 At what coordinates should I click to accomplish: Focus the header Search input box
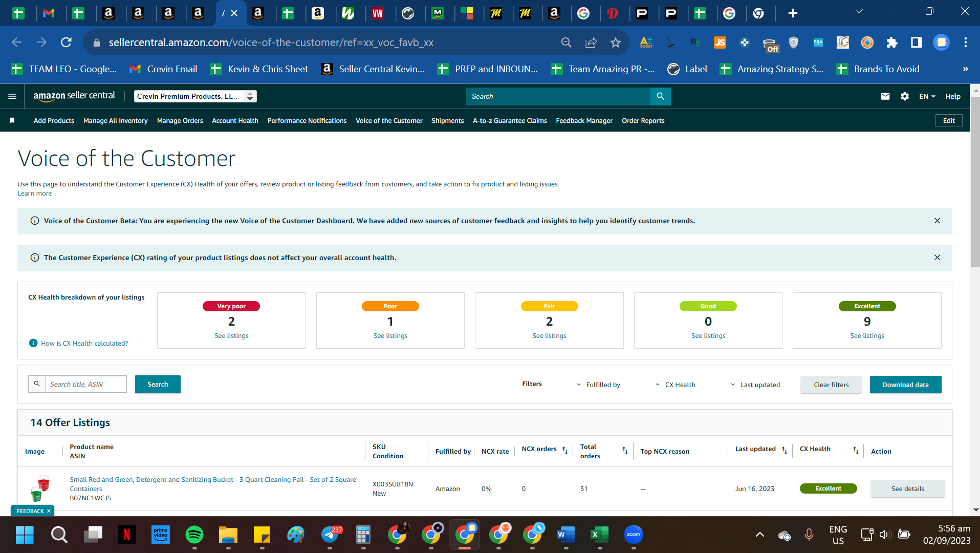pos(558,96)
